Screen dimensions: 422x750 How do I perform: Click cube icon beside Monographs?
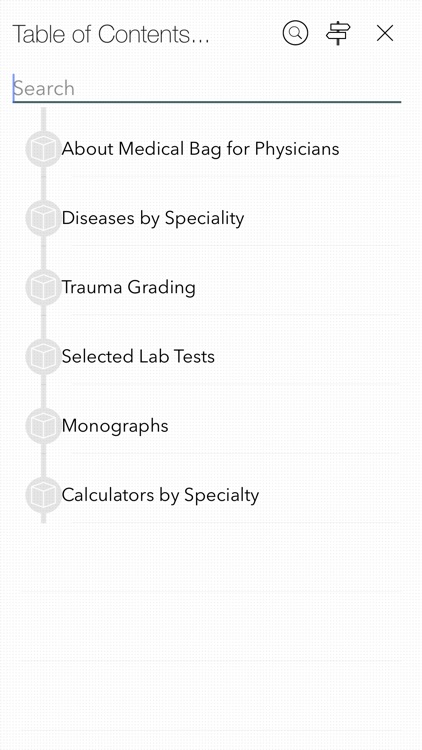tap(44, 426)
